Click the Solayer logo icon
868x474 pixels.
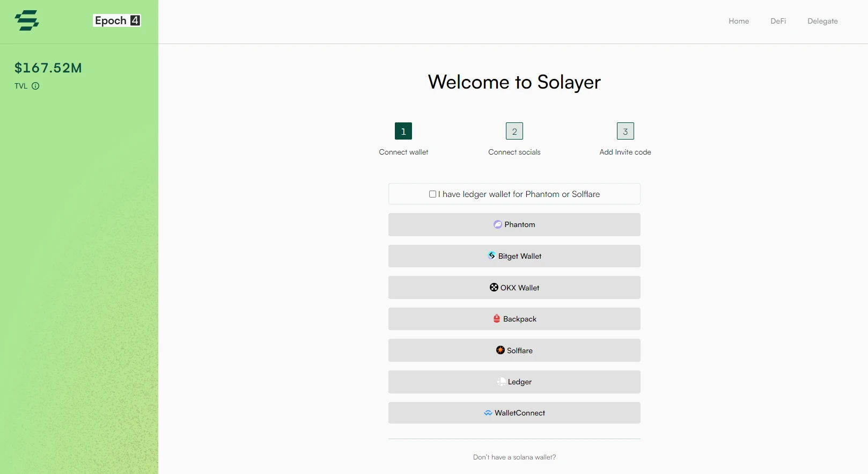point(27,20)
